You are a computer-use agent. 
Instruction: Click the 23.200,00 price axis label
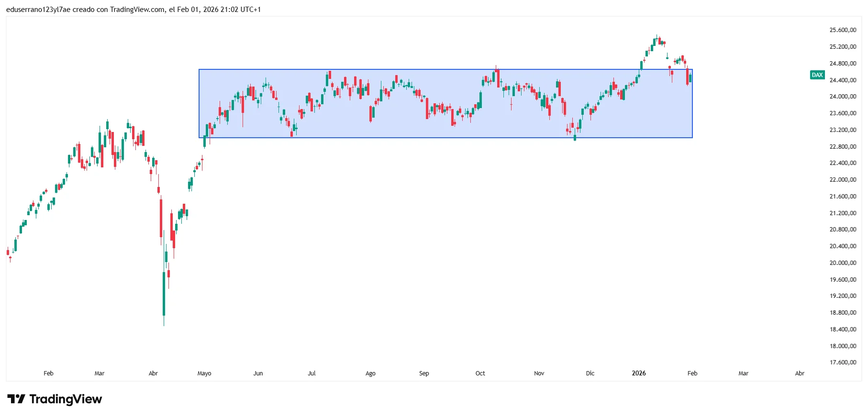pyautogui.click(x=843, y=130)
